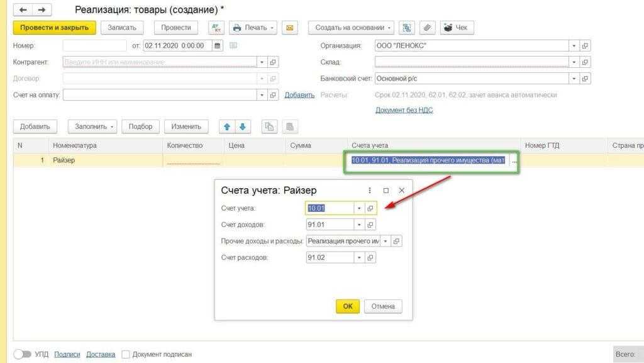This screenshot has height=363, width=644.
Task: Open the Печать menu
Action: (x=253, y=28)
